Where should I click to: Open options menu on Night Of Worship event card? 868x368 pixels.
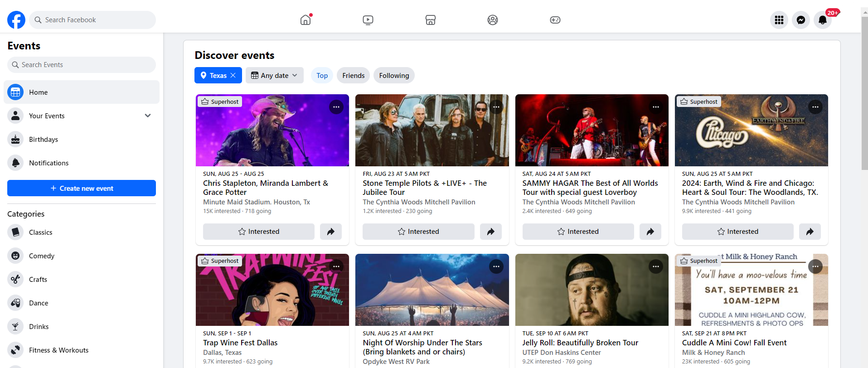pos(496,266)
